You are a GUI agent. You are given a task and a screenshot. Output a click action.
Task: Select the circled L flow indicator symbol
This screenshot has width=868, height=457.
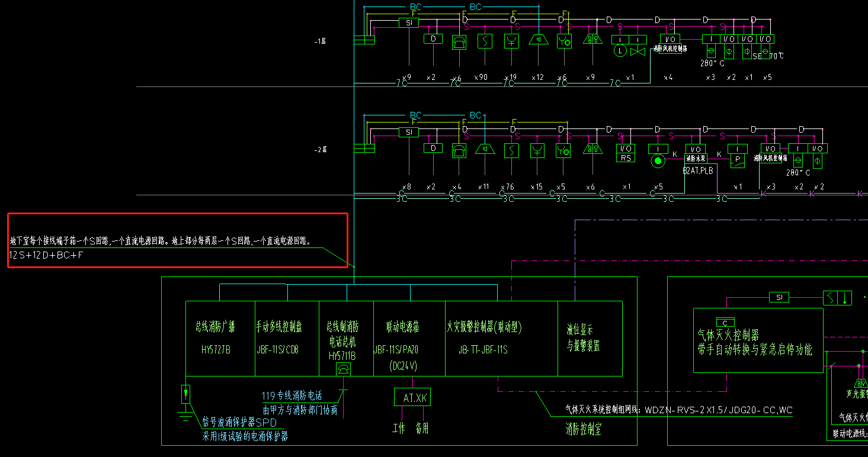[x=620, y=52]
